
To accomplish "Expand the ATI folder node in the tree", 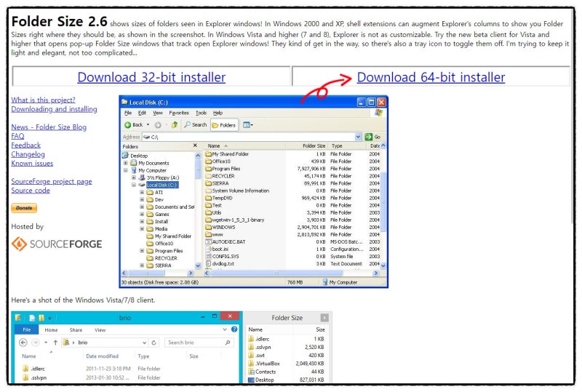I will [141, 192].
